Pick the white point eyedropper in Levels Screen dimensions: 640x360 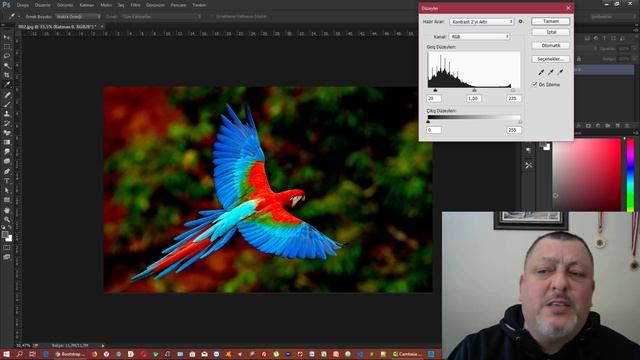(560, 72)
